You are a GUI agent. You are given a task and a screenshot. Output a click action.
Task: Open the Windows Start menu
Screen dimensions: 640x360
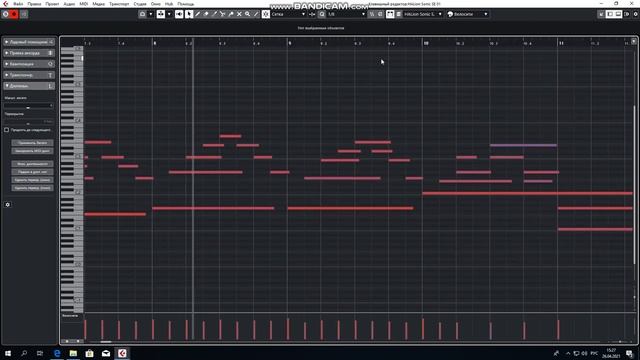pos(8,353)
